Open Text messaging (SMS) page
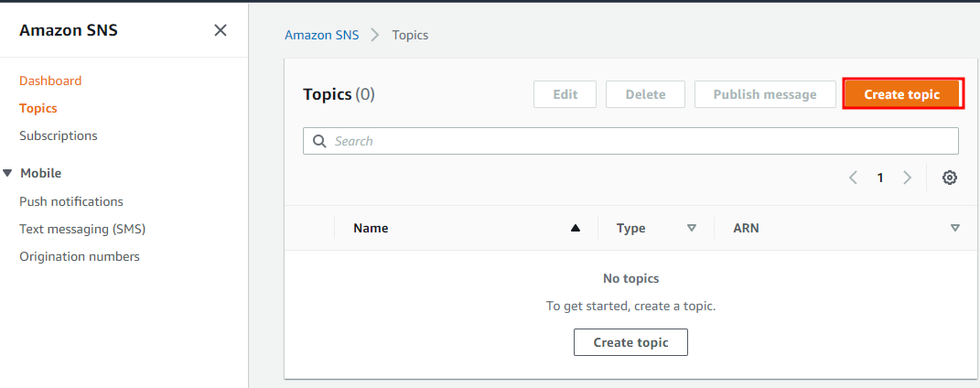 (x=82, y=229)
